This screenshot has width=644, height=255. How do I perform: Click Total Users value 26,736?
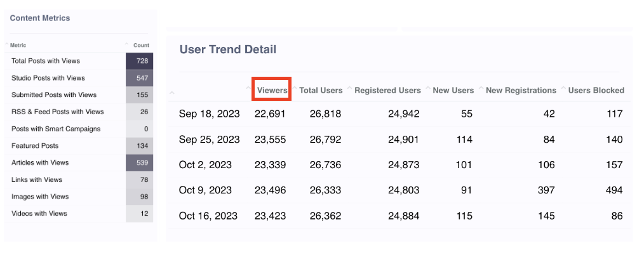[326, 165]
